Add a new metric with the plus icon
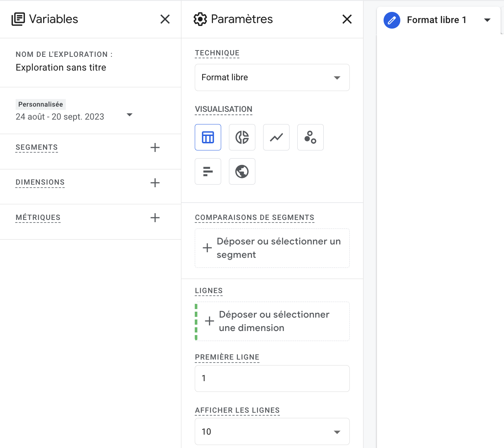 (x=155, y=218)
